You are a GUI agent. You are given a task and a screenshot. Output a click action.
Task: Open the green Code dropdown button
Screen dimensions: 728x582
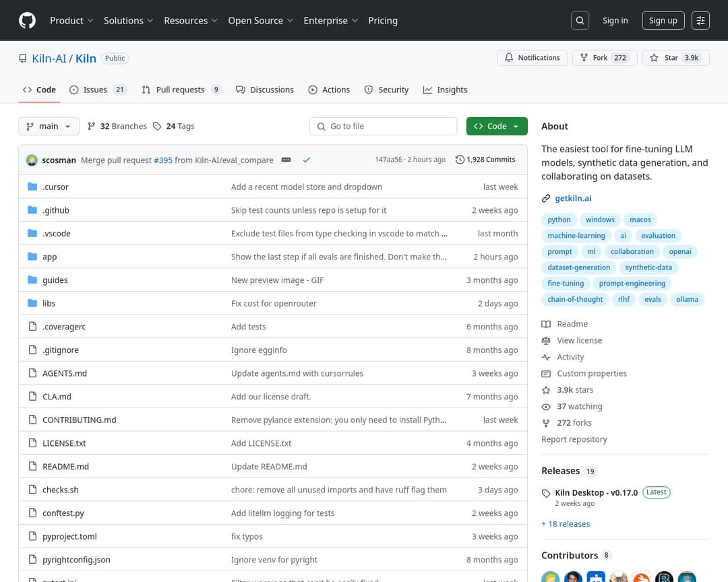pyautogui.click(x=497, y=126)
